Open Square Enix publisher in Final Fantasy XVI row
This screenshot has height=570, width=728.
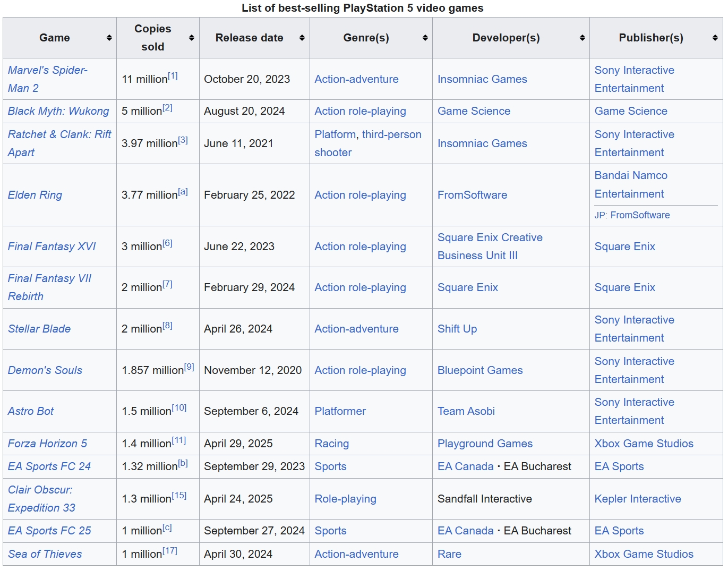pyautogui.click(x=625, y=246)
